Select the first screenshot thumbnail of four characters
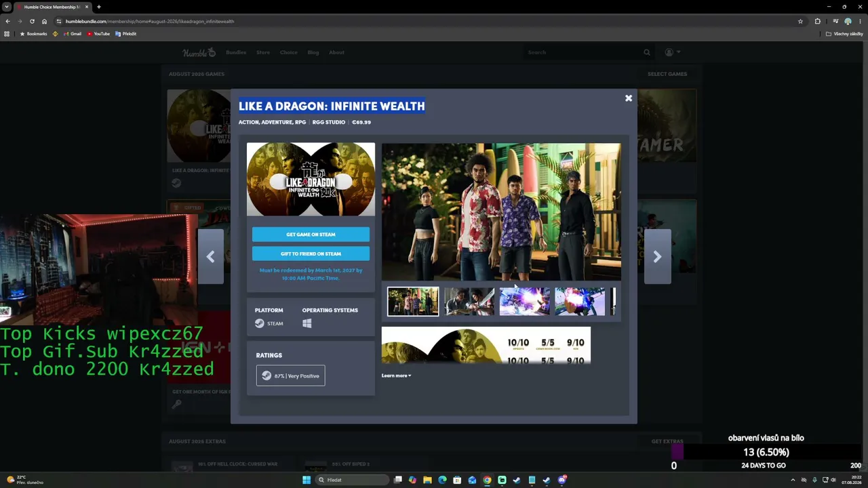This screenshot has height=488, width=868. tap(413, 302)
